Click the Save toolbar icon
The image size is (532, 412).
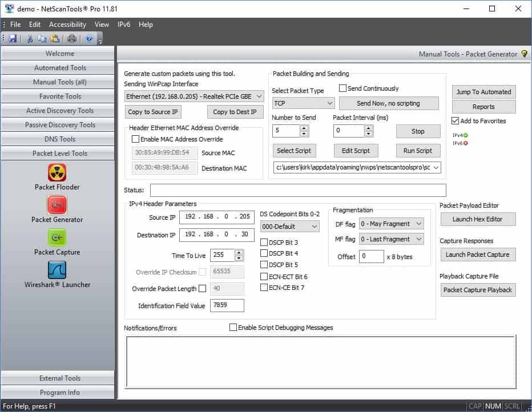(13, 38)
